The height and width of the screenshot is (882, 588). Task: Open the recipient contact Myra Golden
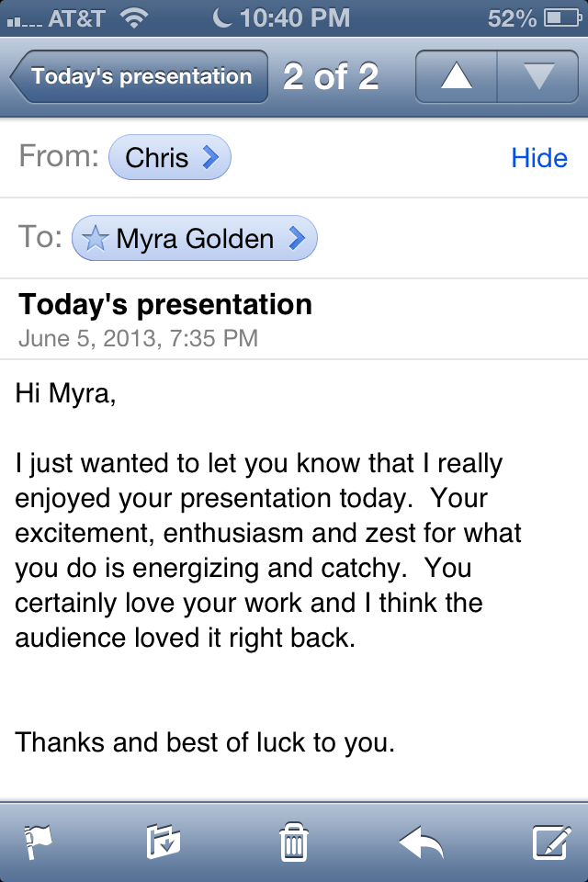coord(195,239)
